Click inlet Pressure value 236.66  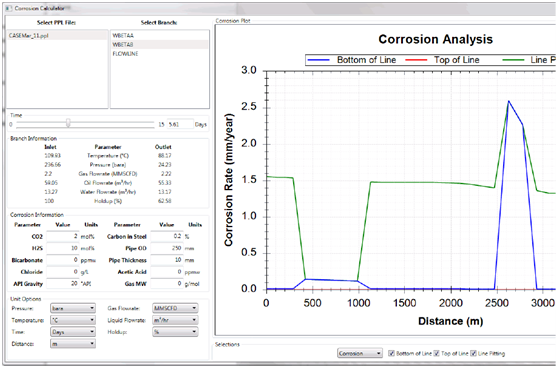coord(53,164)
